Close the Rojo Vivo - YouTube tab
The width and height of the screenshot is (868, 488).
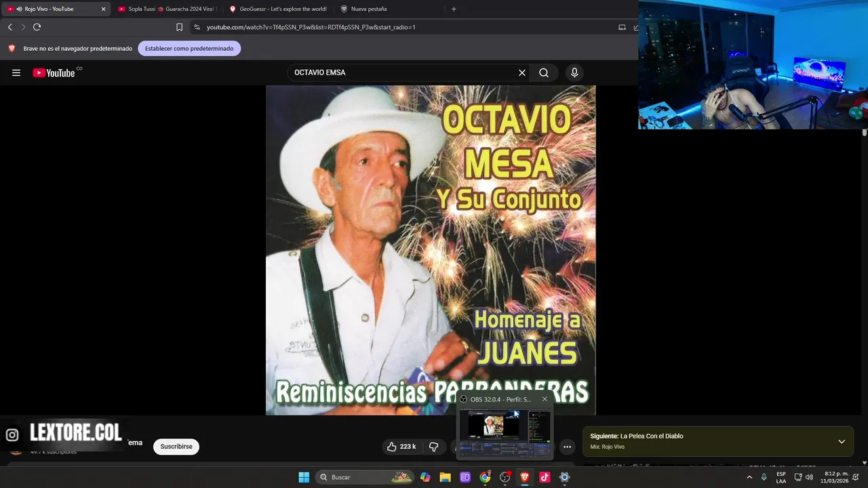point(103,9)
